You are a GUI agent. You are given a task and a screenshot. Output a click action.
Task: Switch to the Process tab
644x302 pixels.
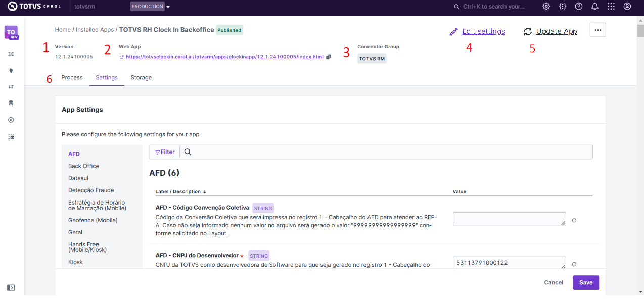coord(72,78)
